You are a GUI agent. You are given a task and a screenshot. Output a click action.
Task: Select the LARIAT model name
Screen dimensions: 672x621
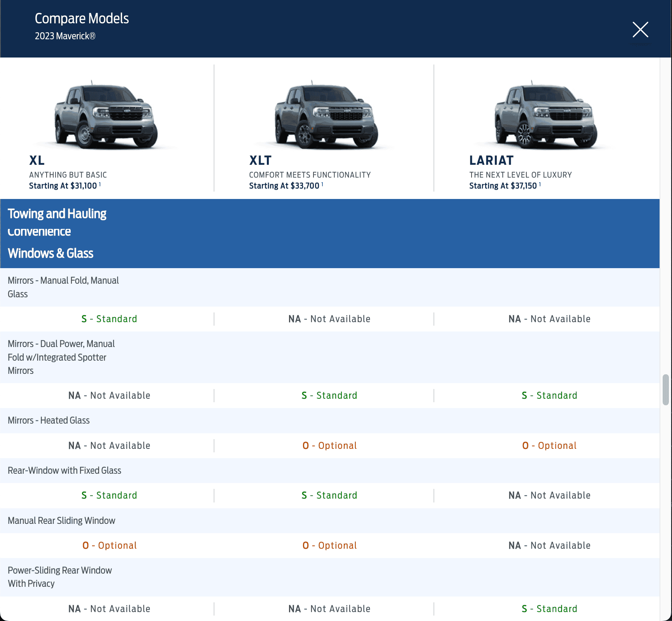(x=491, y=160)
